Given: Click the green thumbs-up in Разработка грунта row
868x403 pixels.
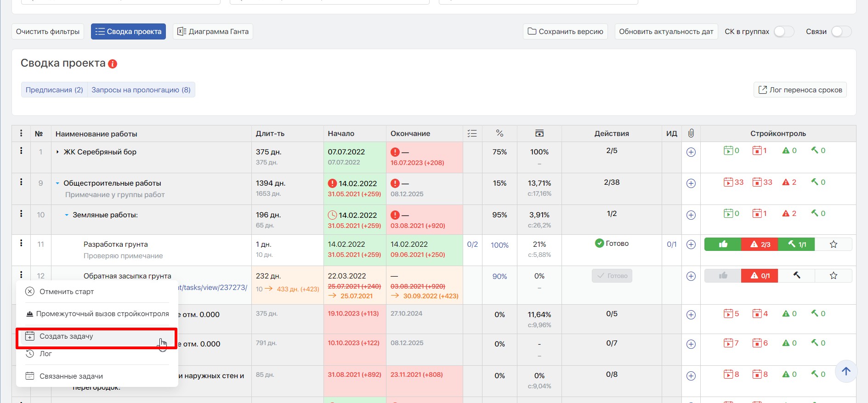Looking at the screenshot, I should (x=722, y=244).
